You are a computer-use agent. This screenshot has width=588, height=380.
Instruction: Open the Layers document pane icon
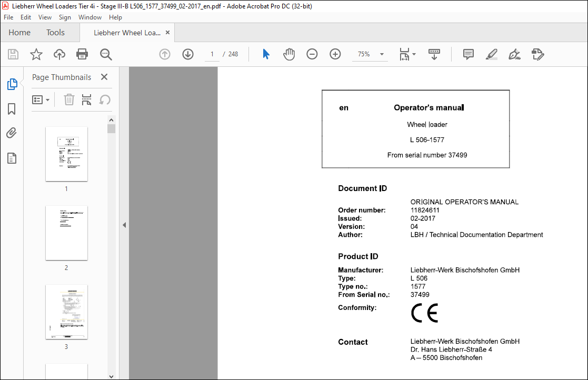[12, 158]
